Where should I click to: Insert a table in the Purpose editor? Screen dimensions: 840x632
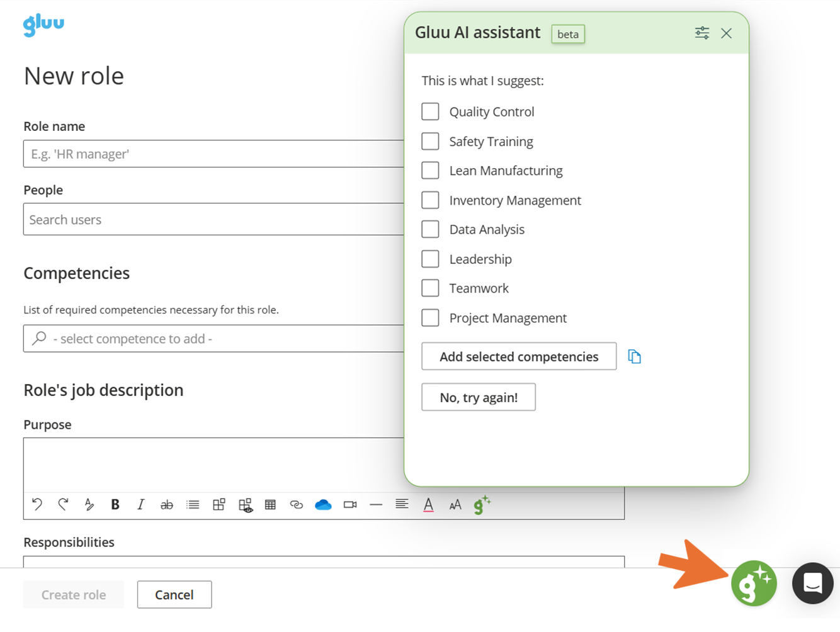(x=270, y=504)
